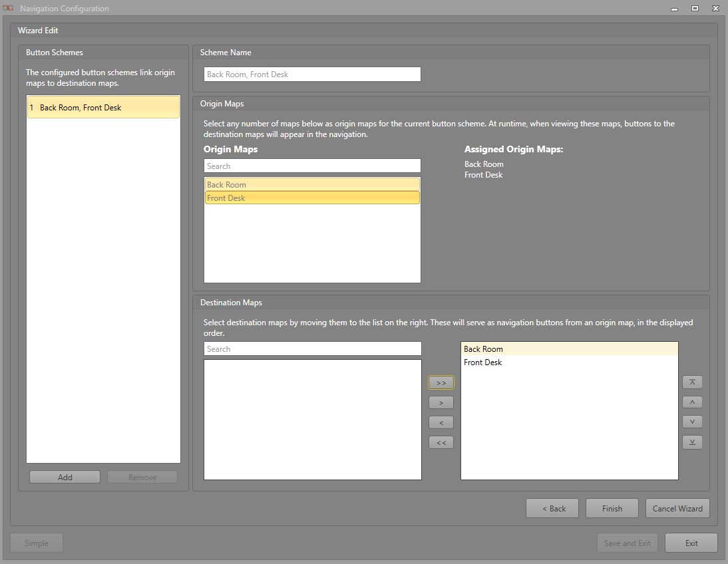This screenshot has height=564, width=728.
Task: Click the move all left (<<) button
Action: (441, 442)
